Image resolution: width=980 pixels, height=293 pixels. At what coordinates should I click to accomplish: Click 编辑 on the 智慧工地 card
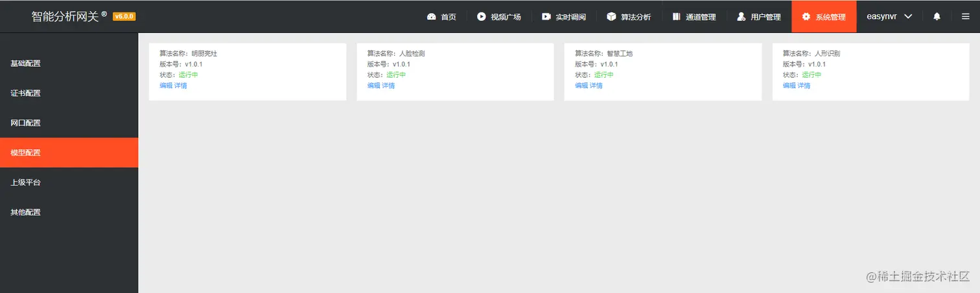(x=581, y=86)
